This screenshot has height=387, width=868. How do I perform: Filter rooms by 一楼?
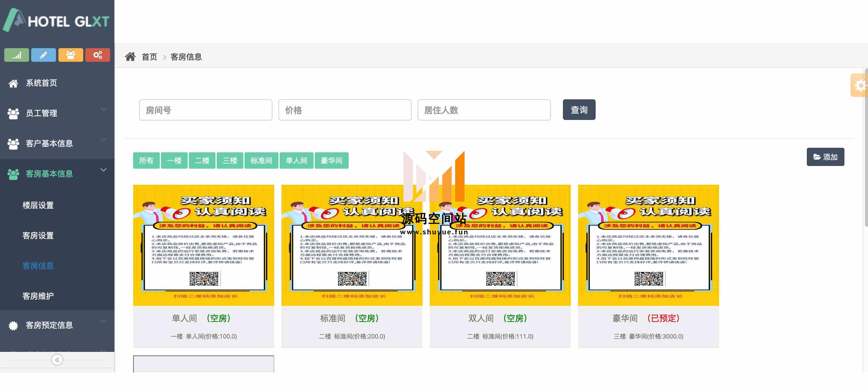(x=174, y=160)
